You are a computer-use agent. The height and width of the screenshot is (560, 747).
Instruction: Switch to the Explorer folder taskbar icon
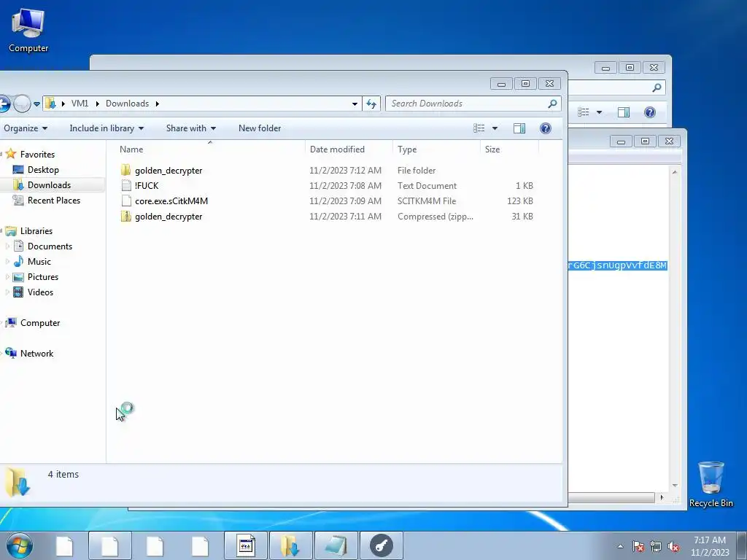tap(291, 545)
